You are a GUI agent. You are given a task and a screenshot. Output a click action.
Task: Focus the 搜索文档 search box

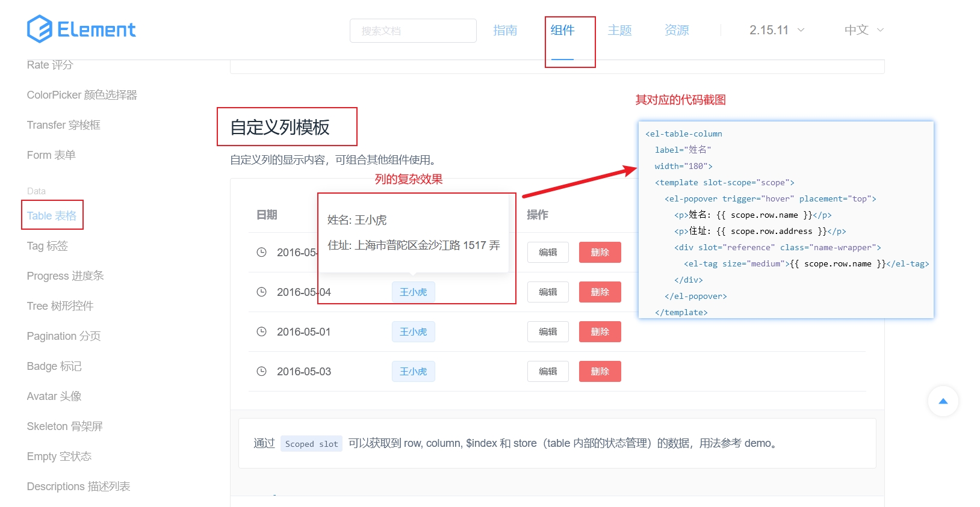click(x=413, y=31)
